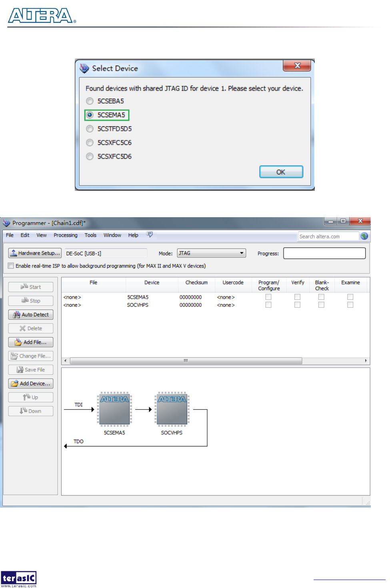Click the Altera logo in page header

click(42, 16)
